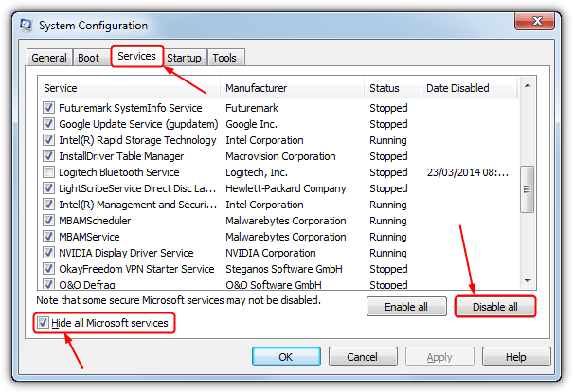This screenshot has width=573, height=392.
Task: Enable the Logitech Bluetooth Service checkbox
Action: (x=48, y=172)
